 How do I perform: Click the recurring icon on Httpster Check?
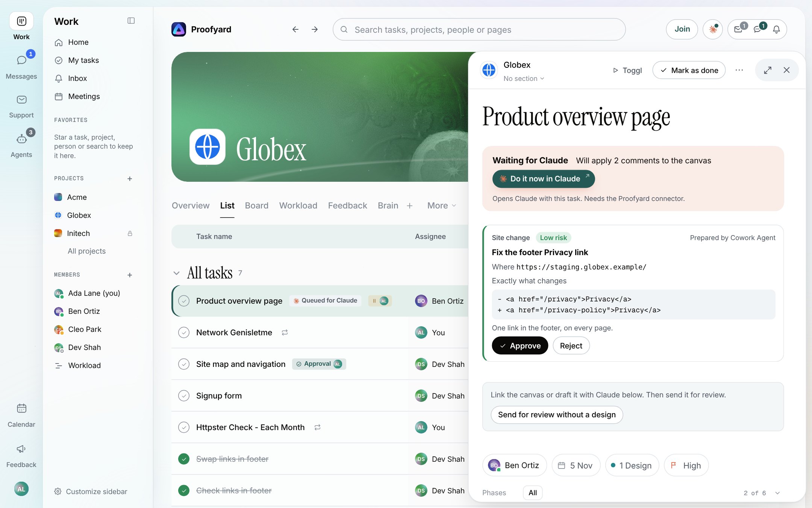(x=317, y=427)
